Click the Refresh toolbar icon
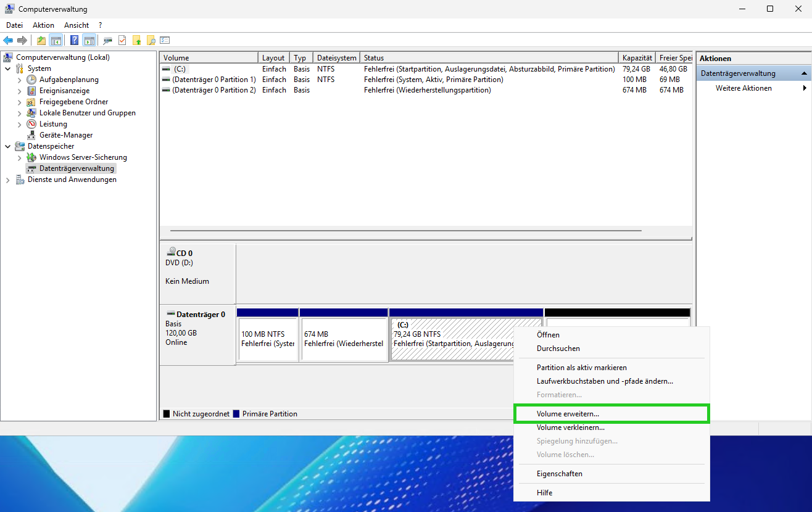 122,39
